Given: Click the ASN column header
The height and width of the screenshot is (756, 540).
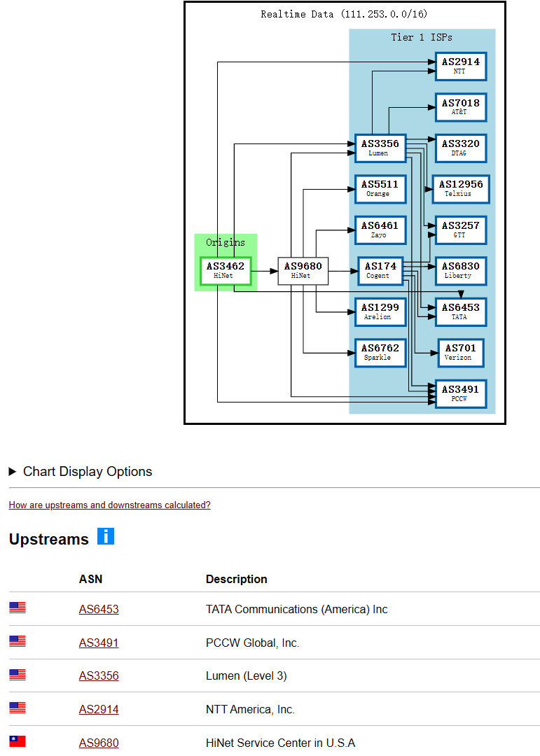Looking at the screenshot, I should click(x=91, y=579).
